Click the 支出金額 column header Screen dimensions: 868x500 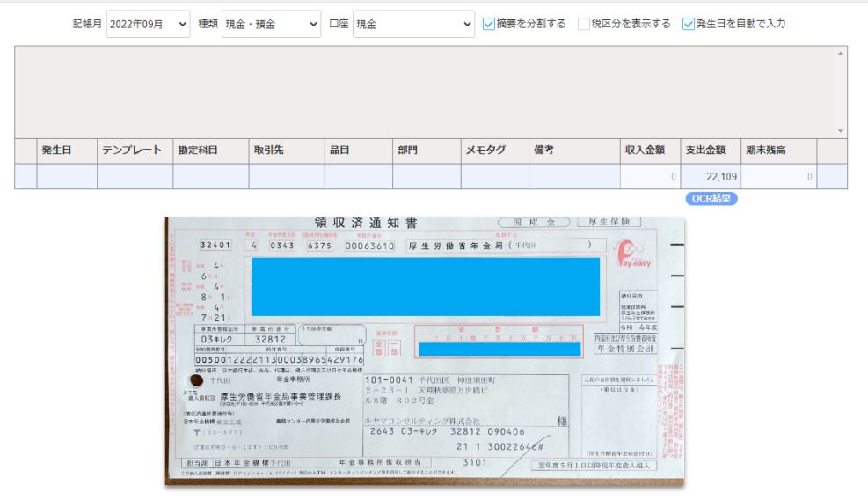(711, 151)
